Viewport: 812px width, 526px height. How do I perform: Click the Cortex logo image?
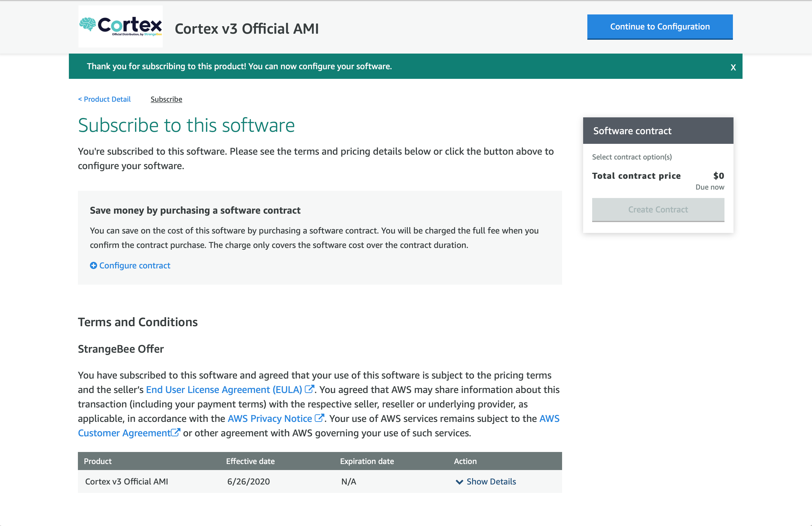tap(120, 26)
